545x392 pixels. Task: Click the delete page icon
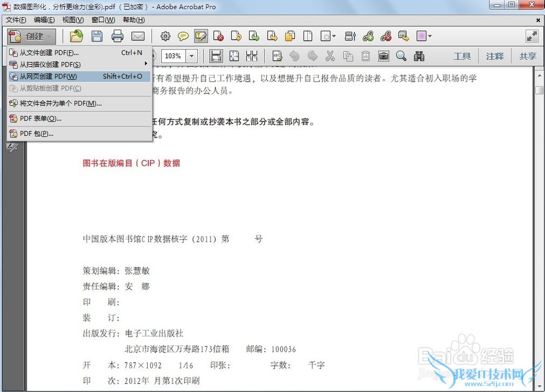click(x=219, y=36)
